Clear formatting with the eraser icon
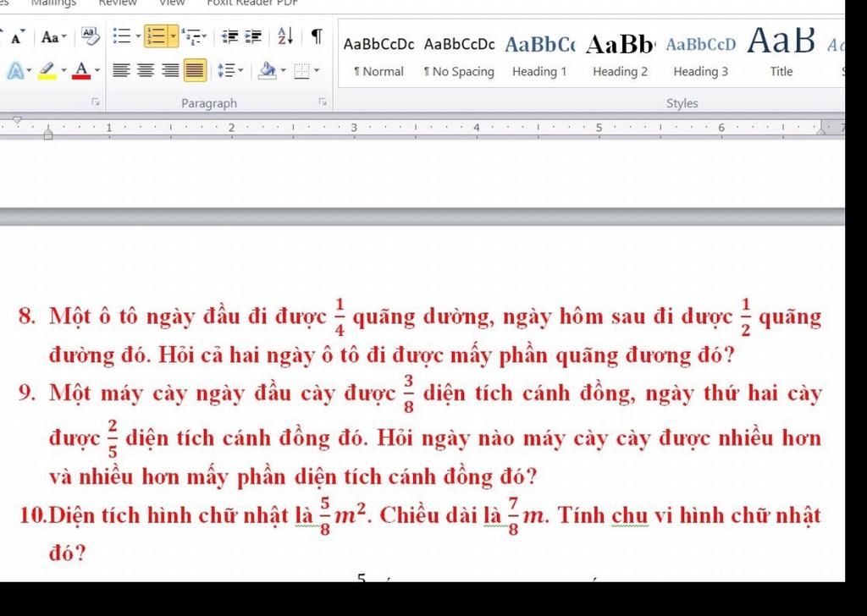 [x=91, y=36]
